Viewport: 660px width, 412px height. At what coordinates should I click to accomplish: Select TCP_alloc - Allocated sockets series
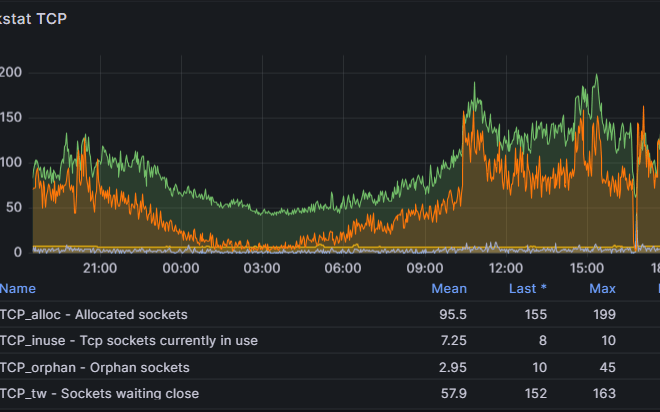pos(93,315)
